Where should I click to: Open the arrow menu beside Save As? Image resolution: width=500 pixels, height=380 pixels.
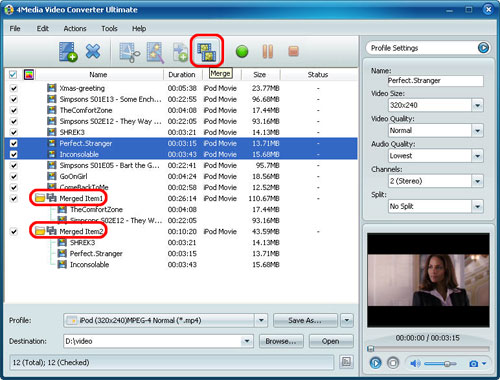[347, 321]
